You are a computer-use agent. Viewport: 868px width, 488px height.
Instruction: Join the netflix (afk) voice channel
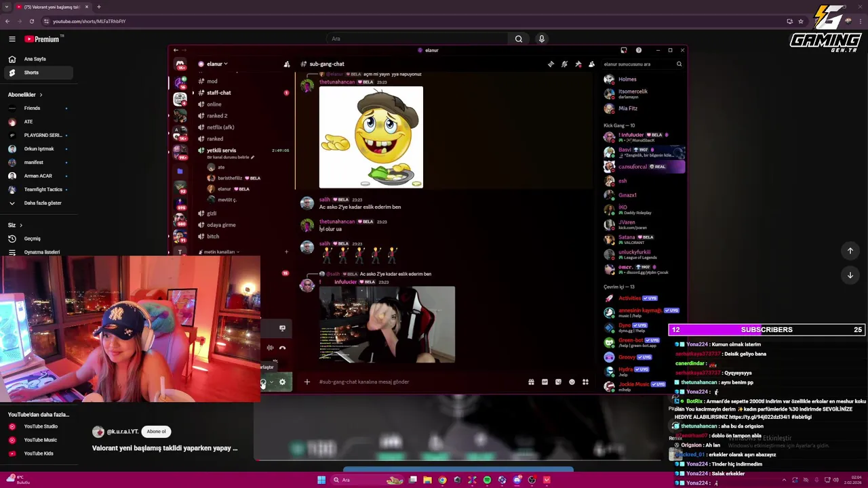click(x=220, y=127)
